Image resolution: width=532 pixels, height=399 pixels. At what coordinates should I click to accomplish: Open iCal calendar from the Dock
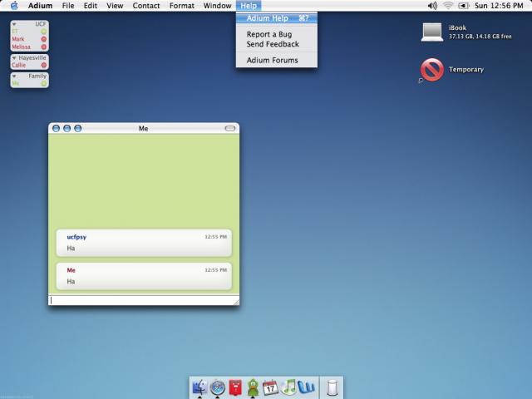tap(270, 387)
